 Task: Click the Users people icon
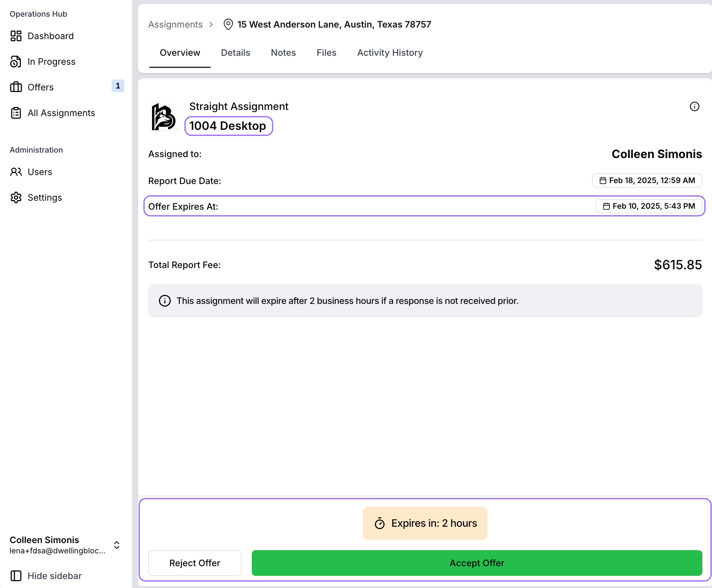click(x=16, y=172)
